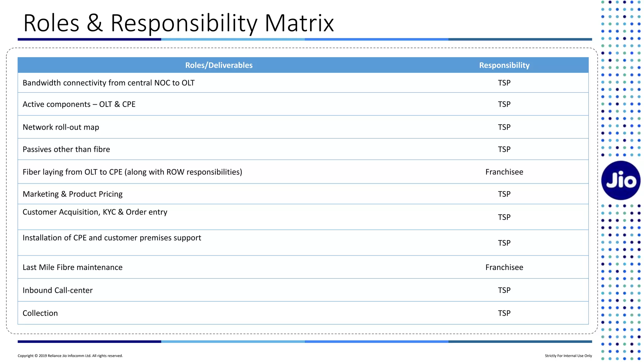The image size is (644, 362).
Task: Select the Network roll-out map cell
Action: (x=61, y=127)
